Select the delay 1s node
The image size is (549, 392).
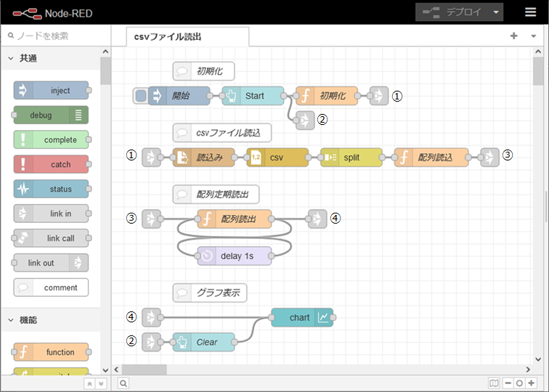234,256
